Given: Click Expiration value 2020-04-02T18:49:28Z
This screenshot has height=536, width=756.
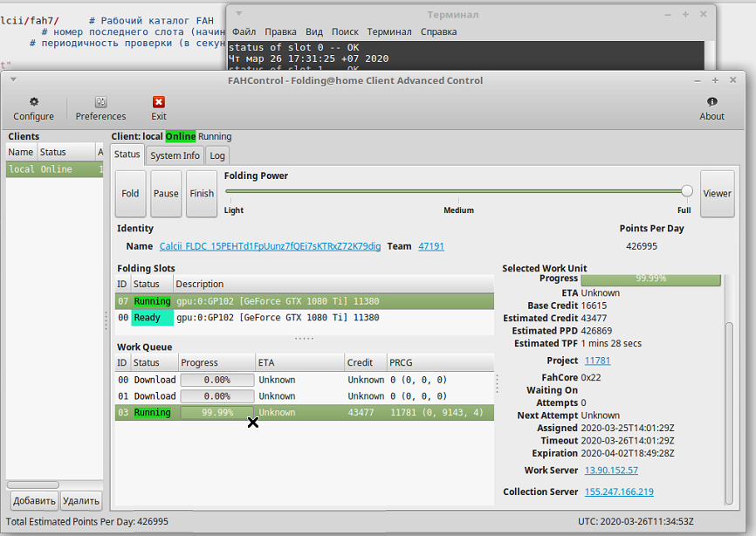Looking at the screenshot, I should (628, 453).
